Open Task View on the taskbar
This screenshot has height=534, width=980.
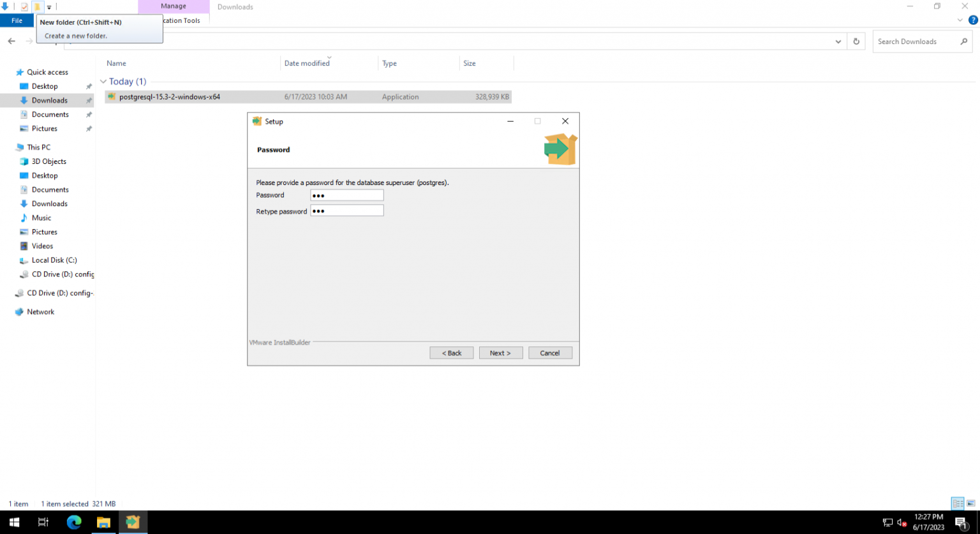click(x=43, y=522)
